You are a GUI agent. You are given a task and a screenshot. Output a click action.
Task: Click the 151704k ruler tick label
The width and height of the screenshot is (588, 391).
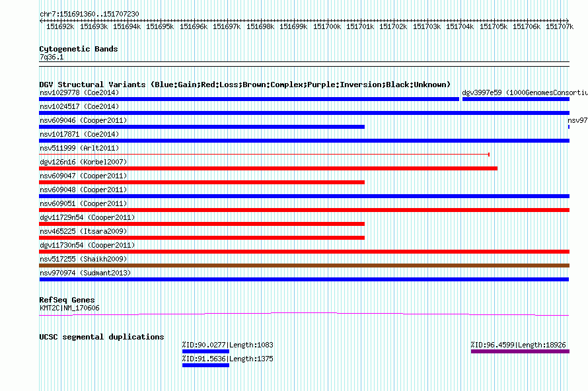click(460, 27)
